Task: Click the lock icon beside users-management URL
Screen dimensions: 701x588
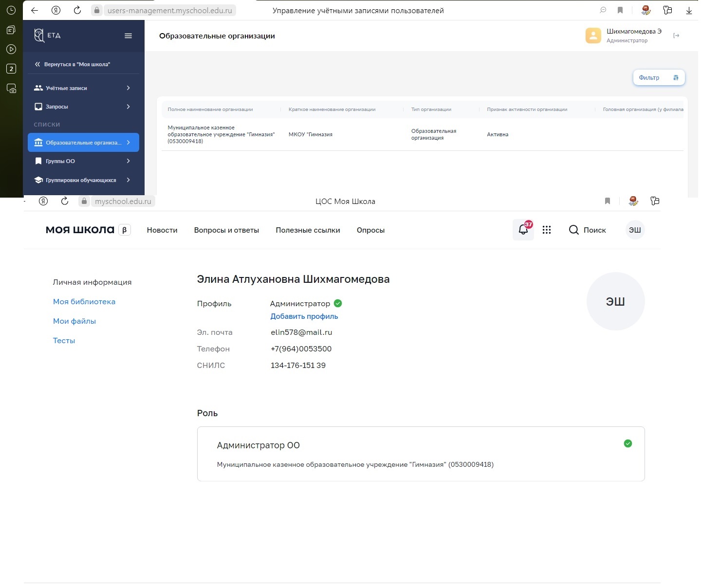Action: 97,10
